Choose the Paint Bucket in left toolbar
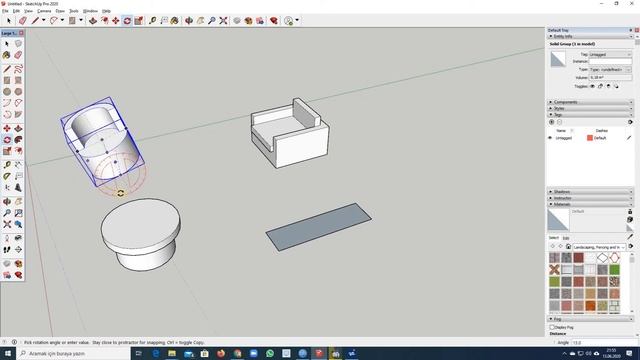Screen dimensions: 640x360 (x=7, y=55)
